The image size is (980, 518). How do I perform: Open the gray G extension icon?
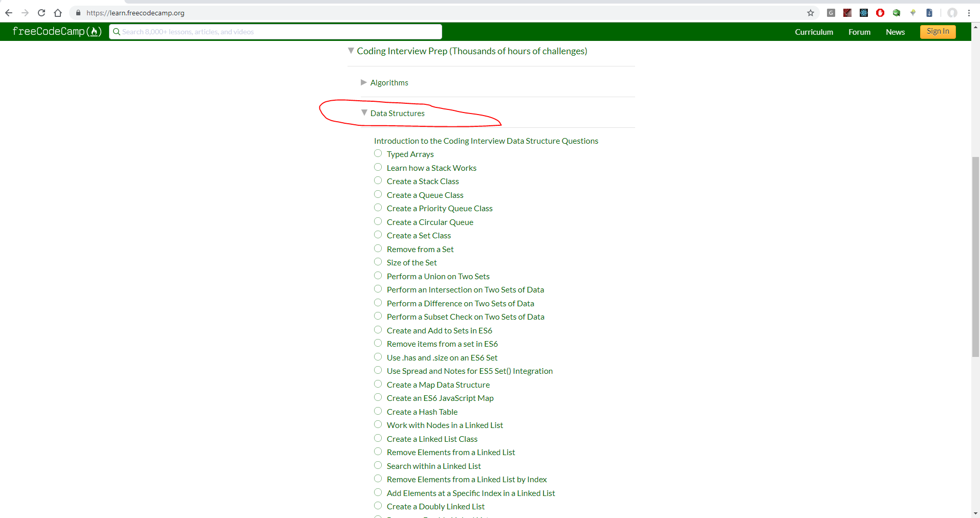coord(831,13)
